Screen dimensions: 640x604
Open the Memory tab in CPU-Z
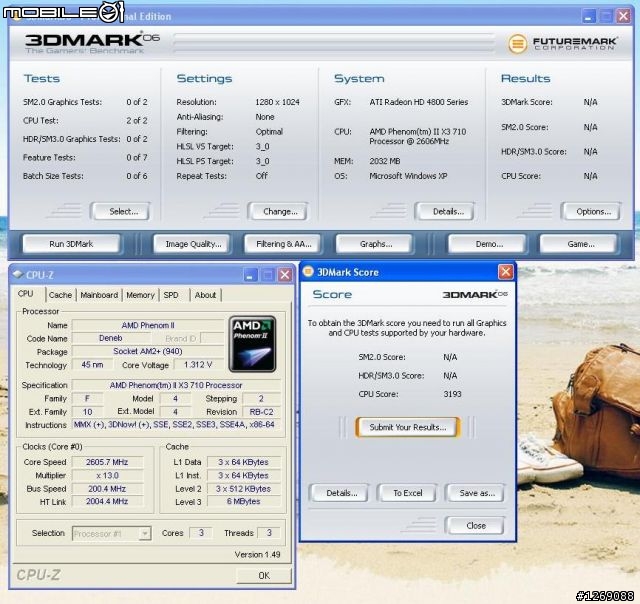coord(140,295)
